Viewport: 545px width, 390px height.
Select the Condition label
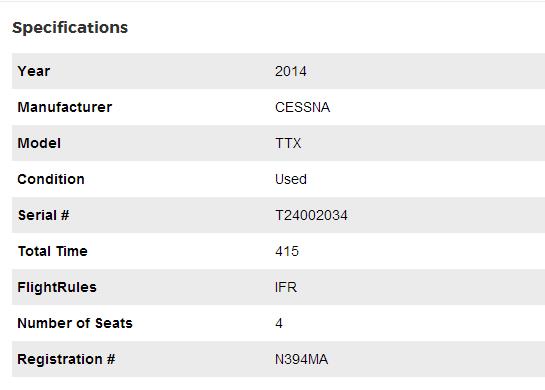pyautogui.click(x=51, y=179)
